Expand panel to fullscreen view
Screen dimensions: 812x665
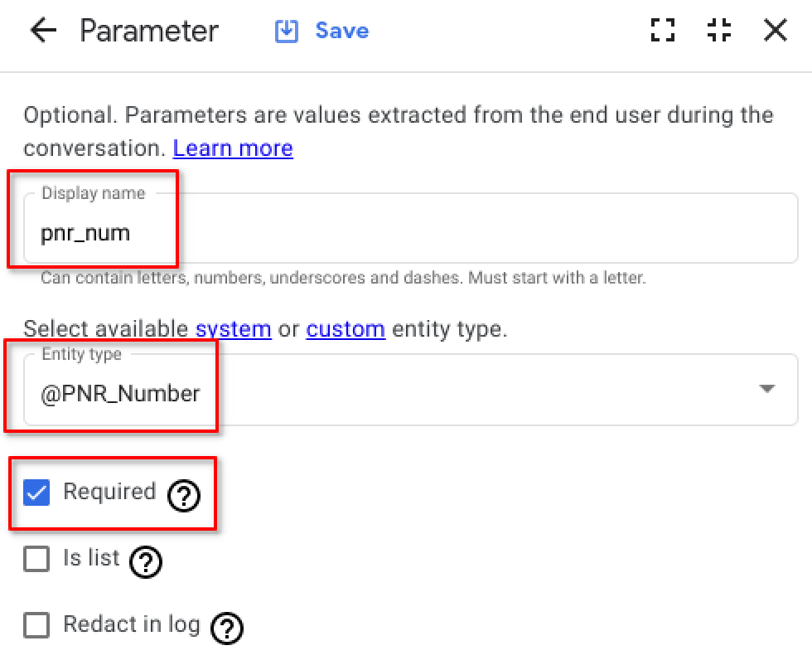[663, 30]
